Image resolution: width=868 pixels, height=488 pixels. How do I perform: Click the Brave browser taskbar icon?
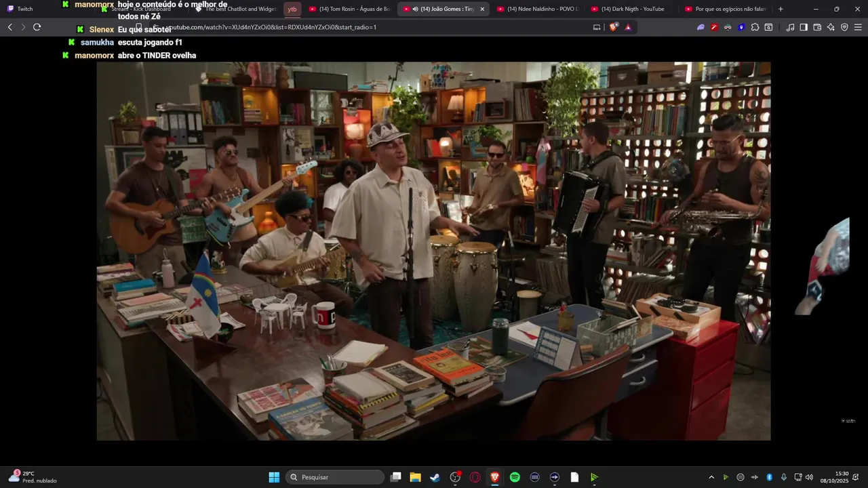click(495, 477)
